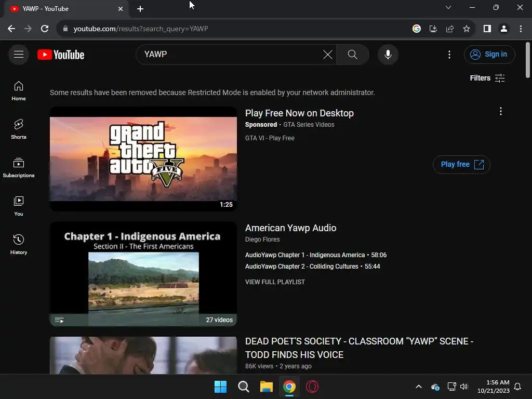Click the page vertical scrollbar
This screenshot has height=399, width=532.
pos(528,60)
